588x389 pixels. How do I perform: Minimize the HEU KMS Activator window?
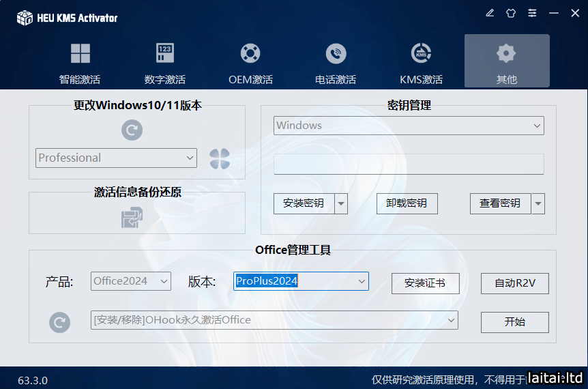tap(553, 13)
